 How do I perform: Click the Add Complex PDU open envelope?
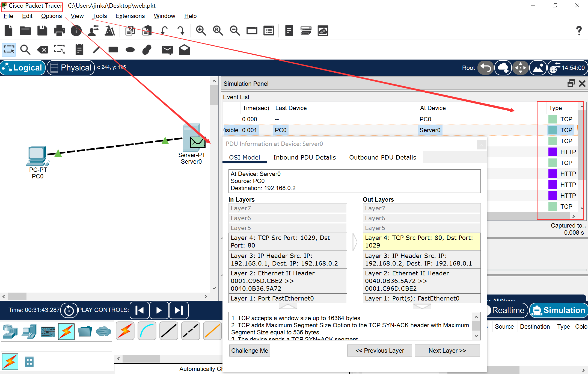click(x=184, y=50)
